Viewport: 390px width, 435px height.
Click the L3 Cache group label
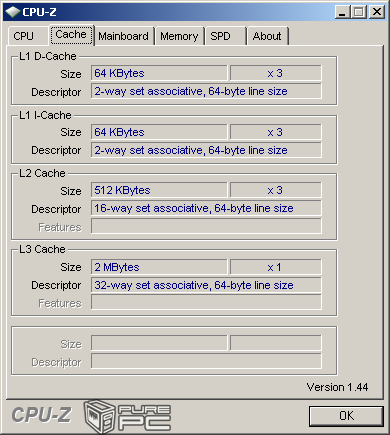42,249
